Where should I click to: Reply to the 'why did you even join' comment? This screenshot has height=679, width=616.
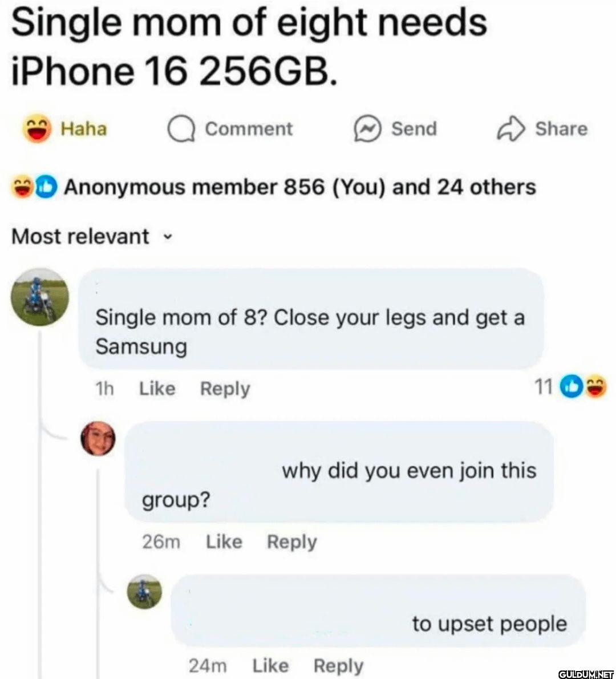[x=292, y=542]
